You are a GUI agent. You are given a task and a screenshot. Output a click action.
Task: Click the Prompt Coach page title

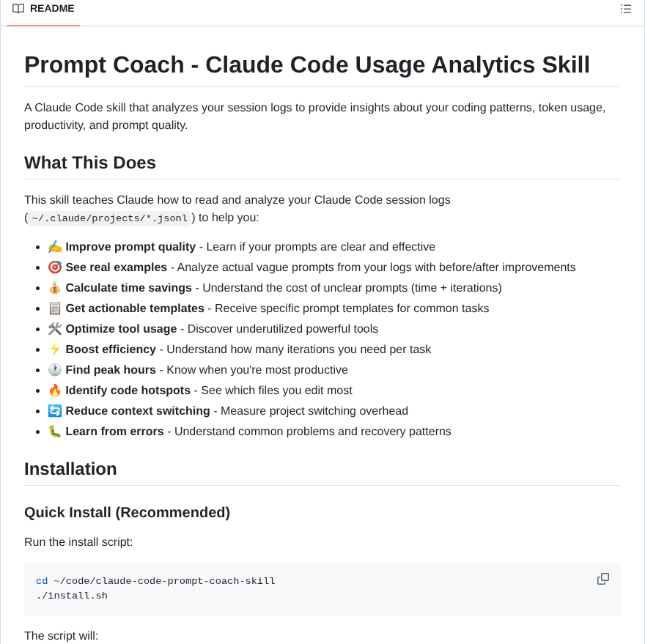(307, 65)
